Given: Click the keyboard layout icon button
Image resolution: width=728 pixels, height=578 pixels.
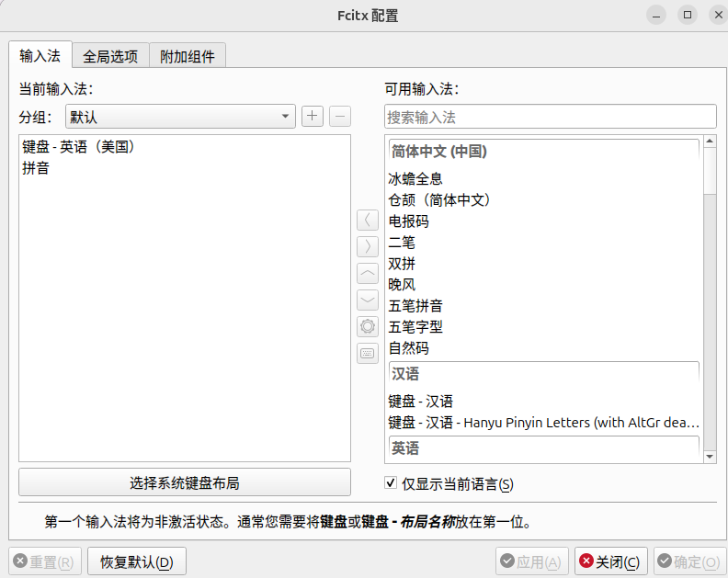Looking at the screenshot, I should [368, 353].
